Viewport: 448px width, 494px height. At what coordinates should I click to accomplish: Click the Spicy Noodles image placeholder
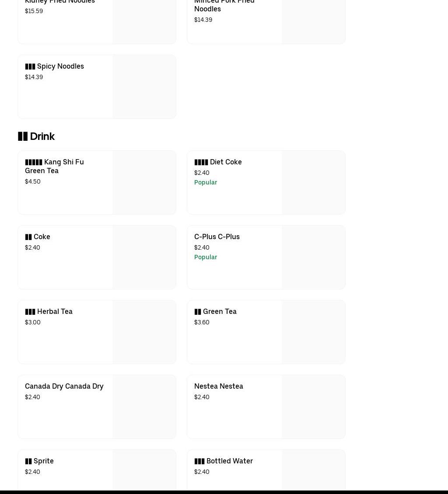click(x=144, y=87)
